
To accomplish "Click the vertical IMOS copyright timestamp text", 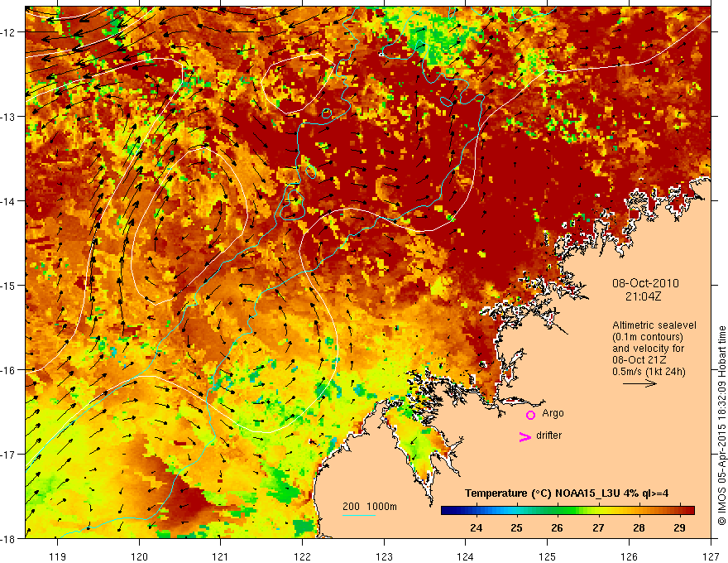I will 721,426.
